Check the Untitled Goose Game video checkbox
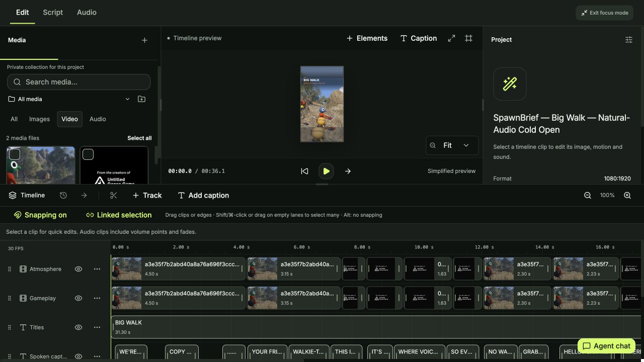 [x=88, y=154]
